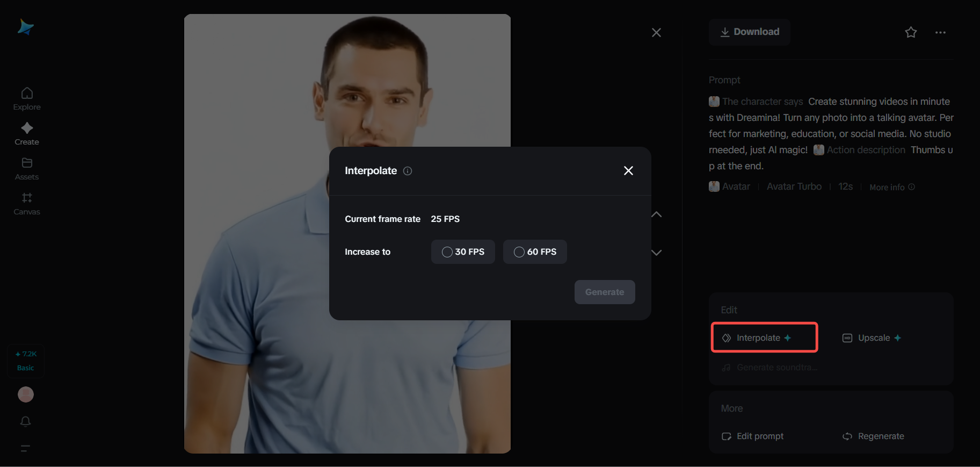Choose the Upscale edit option

(x=873, y=337)
